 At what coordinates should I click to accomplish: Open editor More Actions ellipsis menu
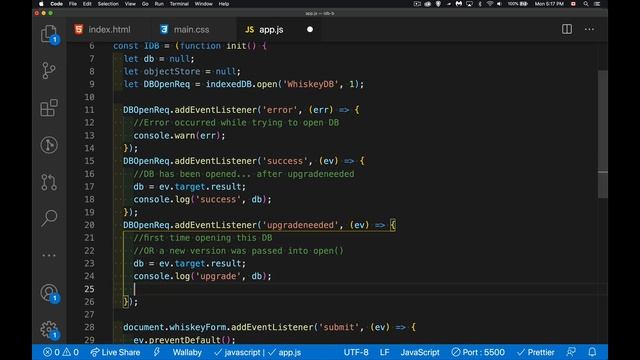pos(589,29)
